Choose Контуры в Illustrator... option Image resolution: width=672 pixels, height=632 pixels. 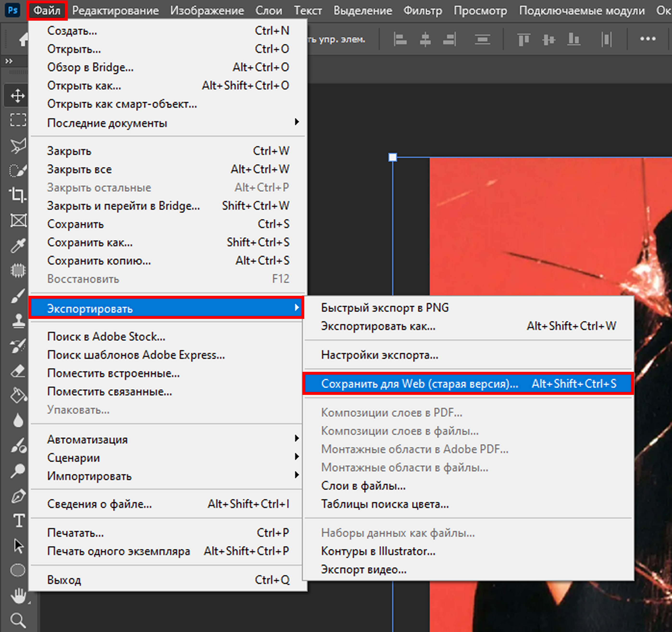pyautogui.click(x=468, y=551)
